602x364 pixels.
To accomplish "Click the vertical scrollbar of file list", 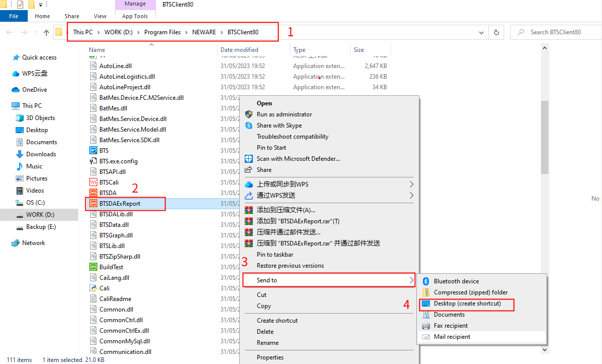I will tap(544, 136).
